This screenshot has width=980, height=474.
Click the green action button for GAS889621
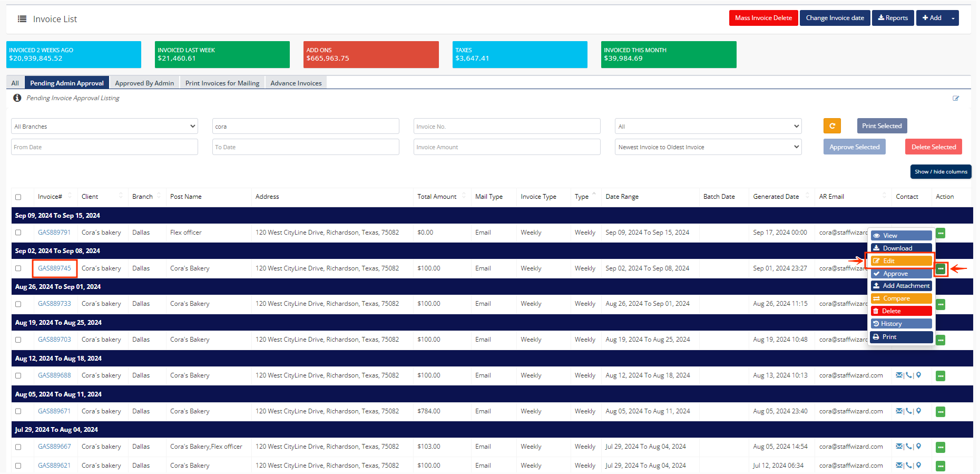pyautogui.click(x=940, y=466)
